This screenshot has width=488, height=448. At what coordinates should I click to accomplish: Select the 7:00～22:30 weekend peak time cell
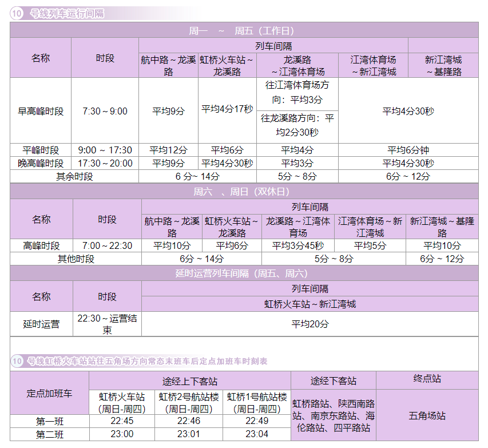click(x=107, y=245)
